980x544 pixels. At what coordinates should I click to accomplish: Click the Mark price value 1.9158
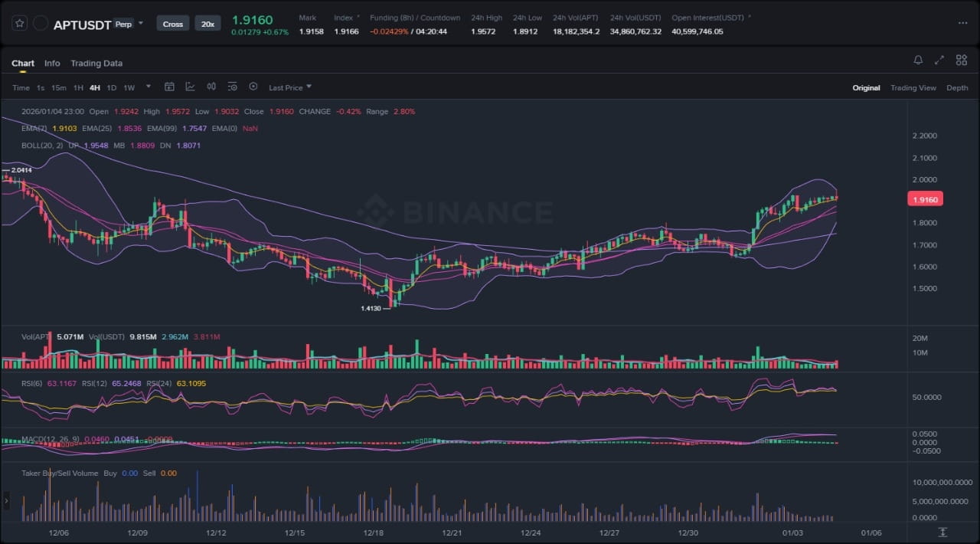point(311,31)
